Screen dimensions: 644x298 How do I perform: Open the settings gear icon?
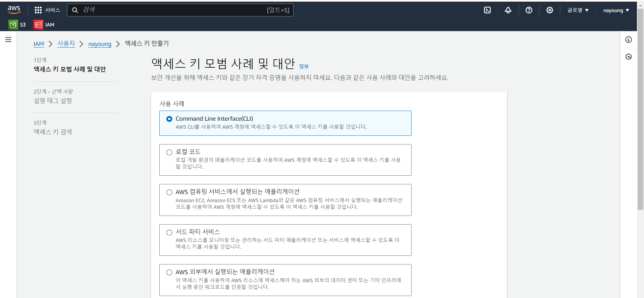tap(550, 10)
